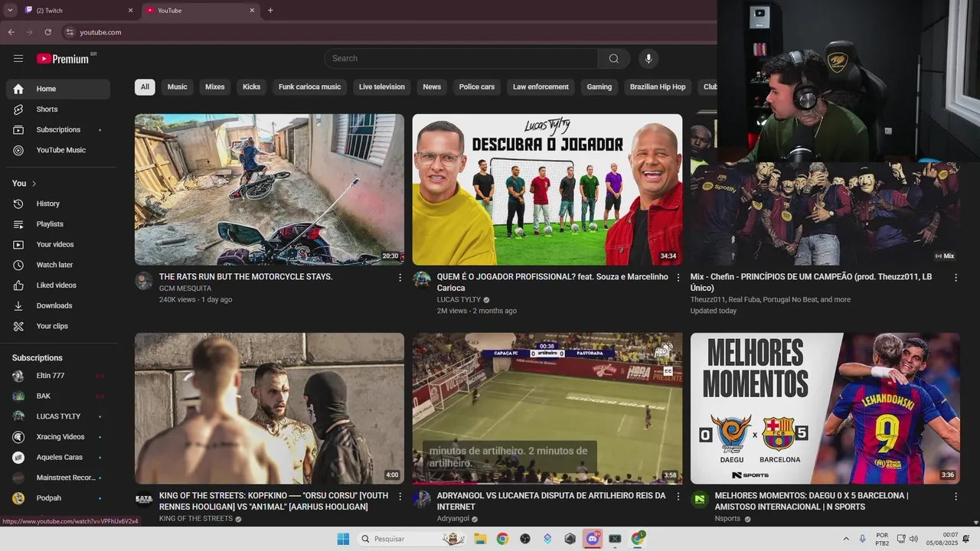Click the search magnifier button
This screenshot has height=551, width=980.
tap(614, 59)
